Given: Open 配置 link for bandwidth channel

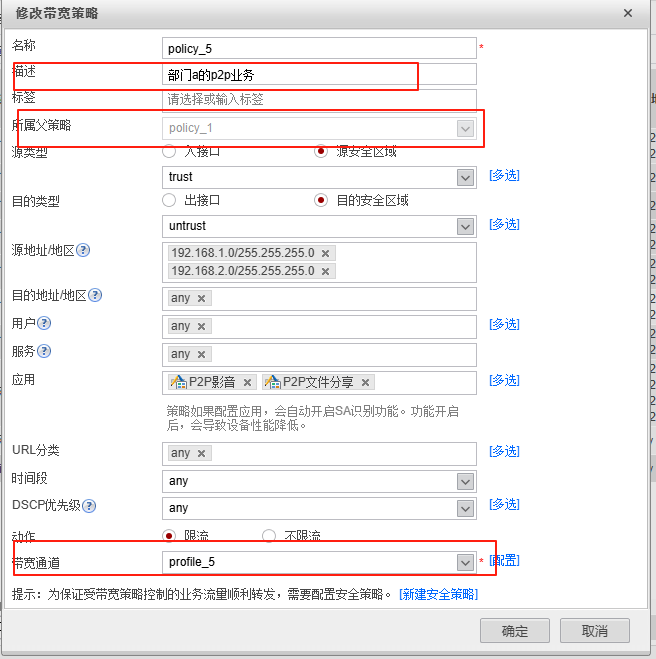Looking at the screenshot, I should (x=504, y=561).
